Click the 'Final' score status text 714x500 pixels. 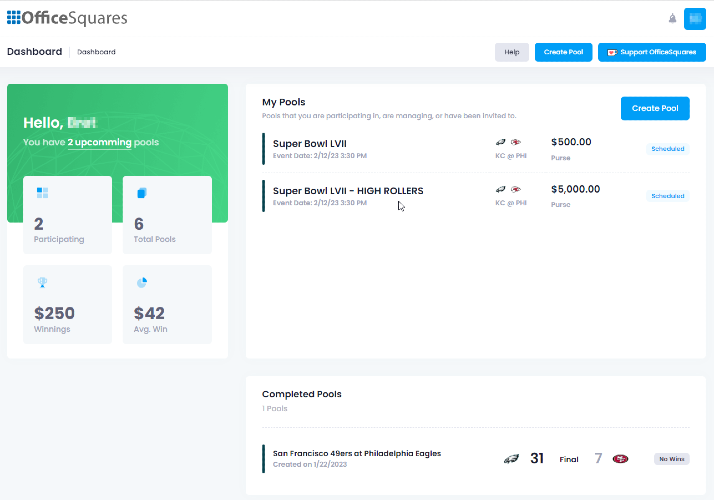(x=569, y=459)
